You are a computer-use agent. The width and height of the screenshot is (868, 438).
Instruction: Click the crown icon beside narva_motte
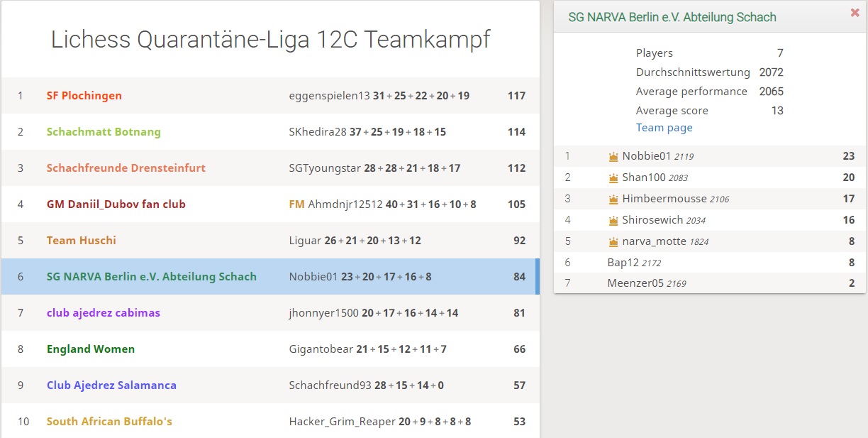point(613,242)
